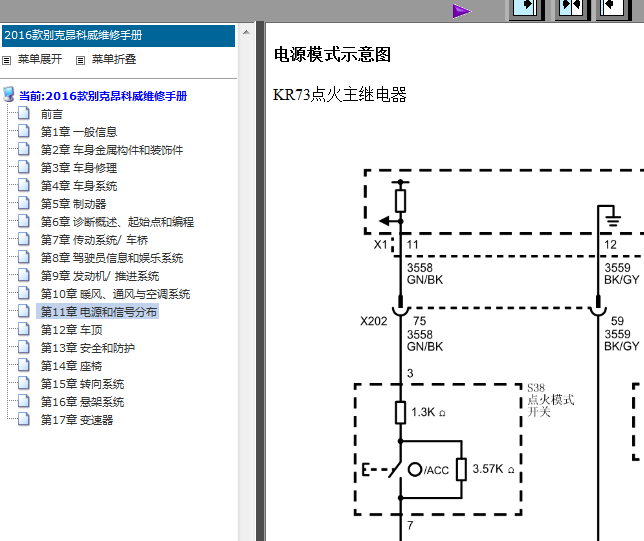
Task: Click the page icon beside 第8章
Action: tap(24, 257)
